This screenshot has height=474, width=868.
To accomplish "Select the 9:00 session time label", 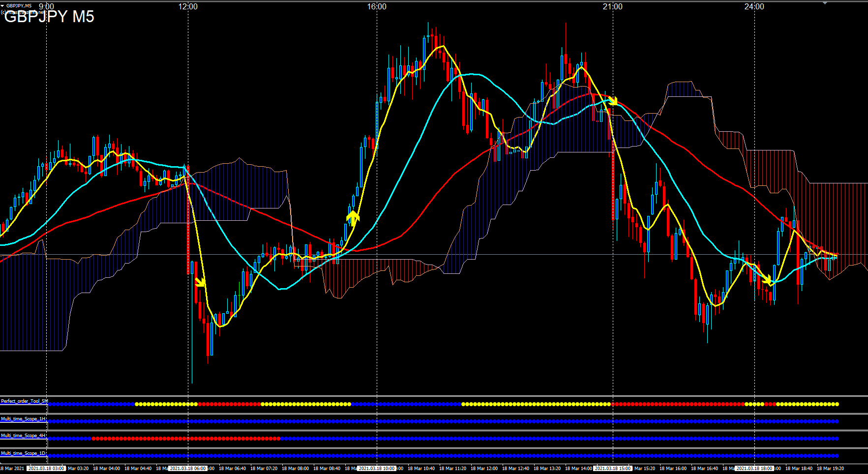I will [46, 6].
